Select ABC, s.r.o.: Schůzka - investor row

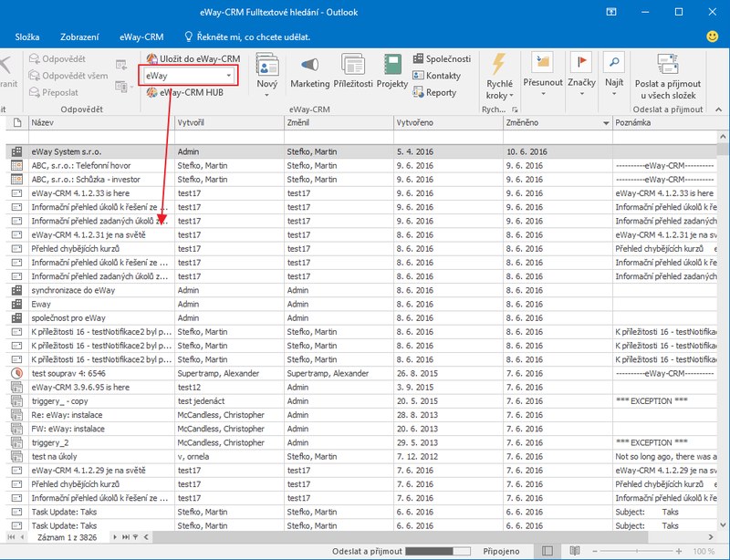361,180
